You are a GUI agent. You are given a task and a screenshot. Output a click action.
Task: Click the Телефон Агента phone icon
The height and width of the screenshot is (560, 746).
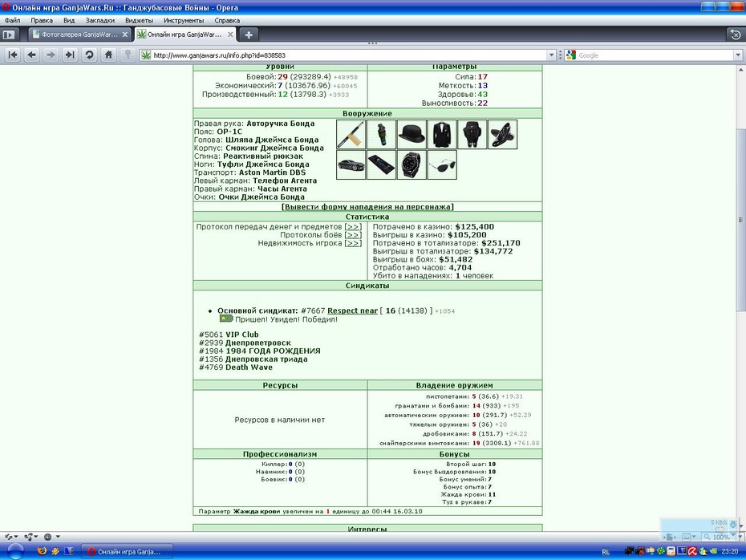(x=382, y=164)
